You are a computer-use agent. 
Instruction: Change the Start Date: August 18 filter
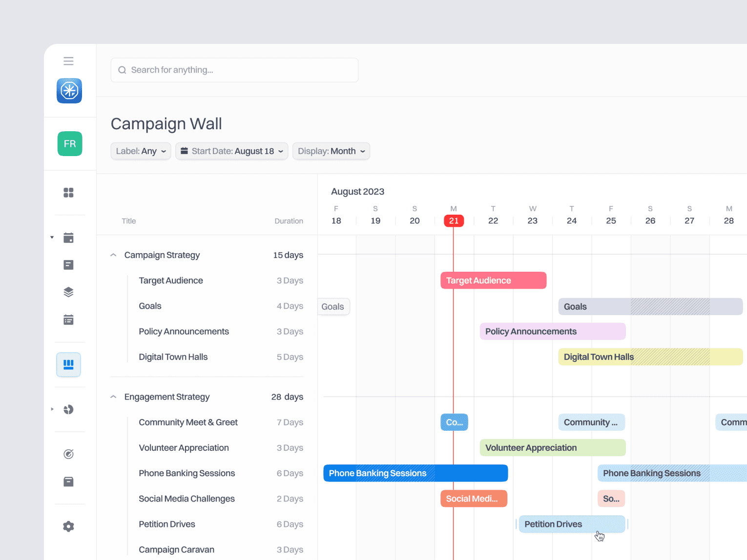click(231, 151)
